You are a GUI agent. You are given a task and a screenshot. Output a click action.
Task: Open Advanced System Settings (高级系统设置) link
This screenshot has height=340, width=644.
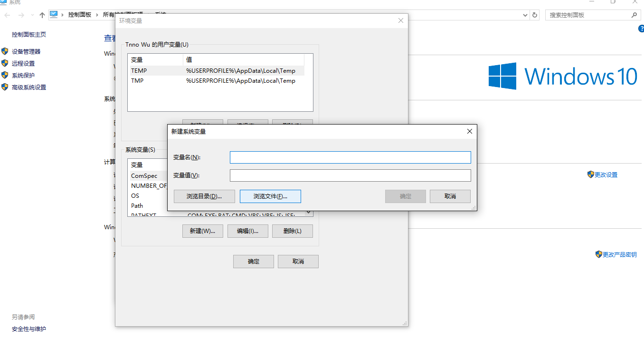click(29, 87)
